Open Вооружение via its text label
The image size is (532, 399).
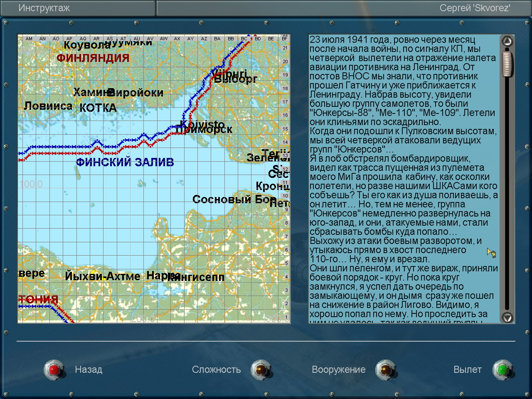click(x=339, y=369)
